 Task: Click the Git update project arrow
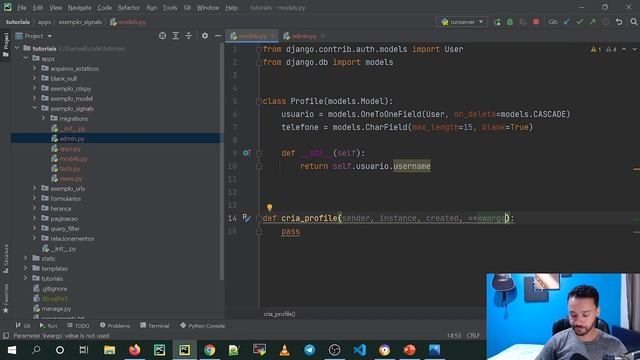point(567,22)
